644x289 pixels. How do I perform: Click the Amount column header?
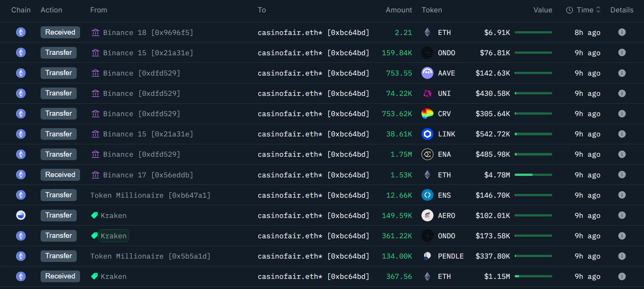399,10
